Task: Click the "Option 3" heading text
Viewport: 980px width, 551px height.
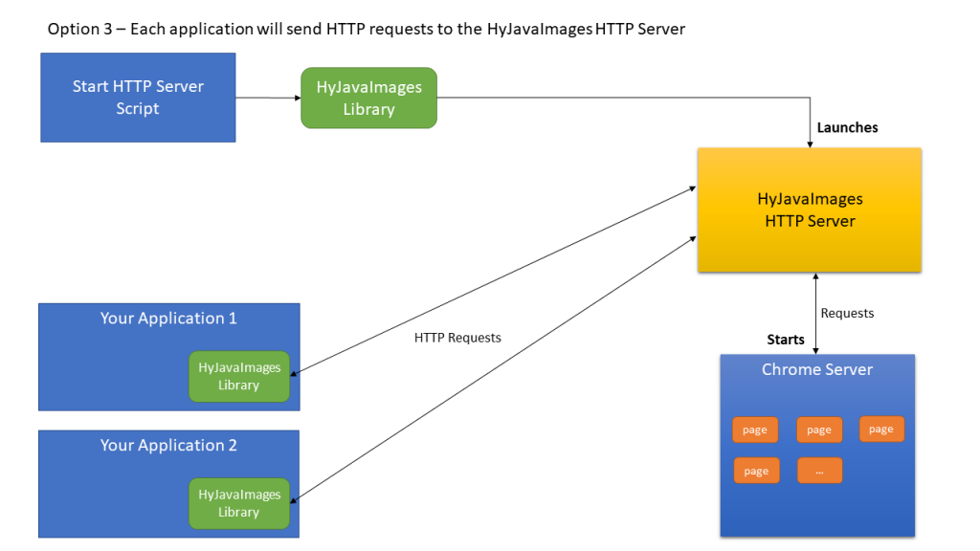Action: pyautogui.click(x=366, y=30)
